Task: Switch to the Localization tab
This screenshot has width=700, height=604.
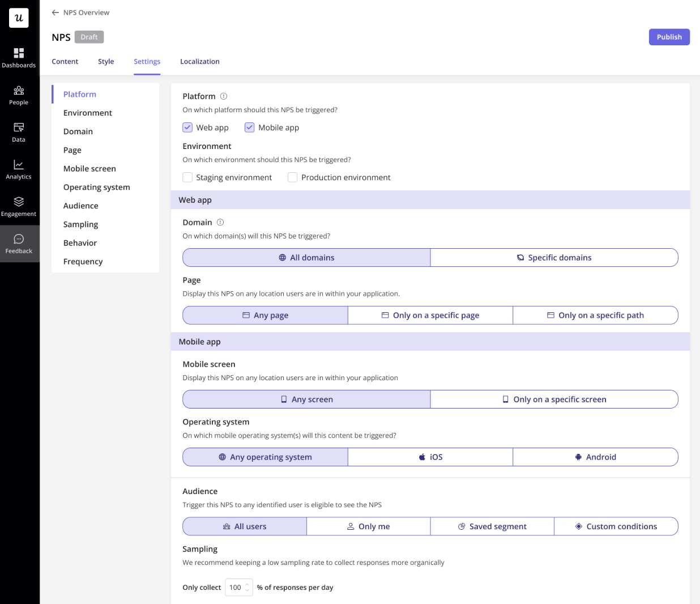Action: pos(200,62)
